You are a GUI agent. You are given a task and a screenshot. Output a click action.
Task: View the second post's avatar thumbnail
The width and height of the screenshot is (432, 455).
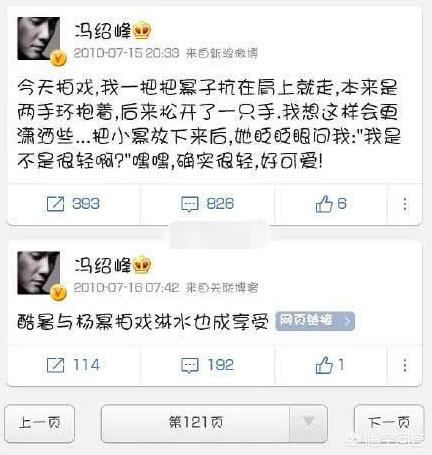pos(39,273)
